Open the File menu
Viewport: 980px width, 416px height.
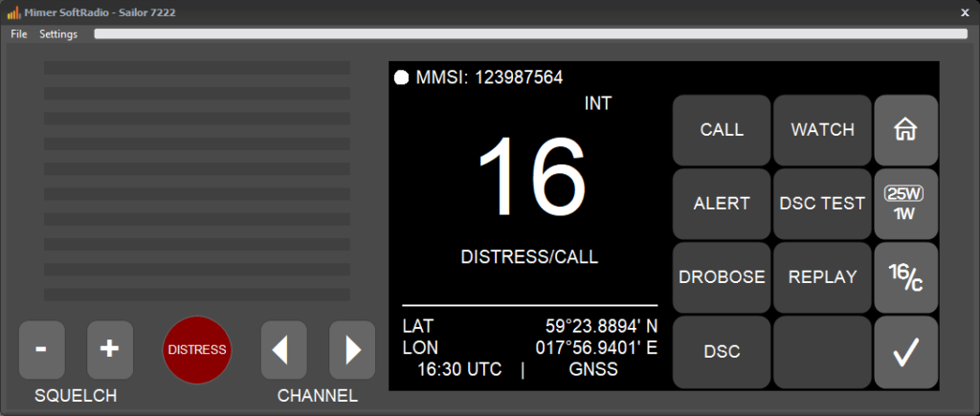[19, 34]
